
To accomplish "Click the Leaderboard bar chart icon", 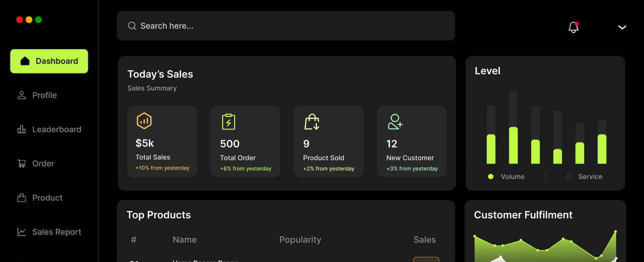I will pos(21,129).
